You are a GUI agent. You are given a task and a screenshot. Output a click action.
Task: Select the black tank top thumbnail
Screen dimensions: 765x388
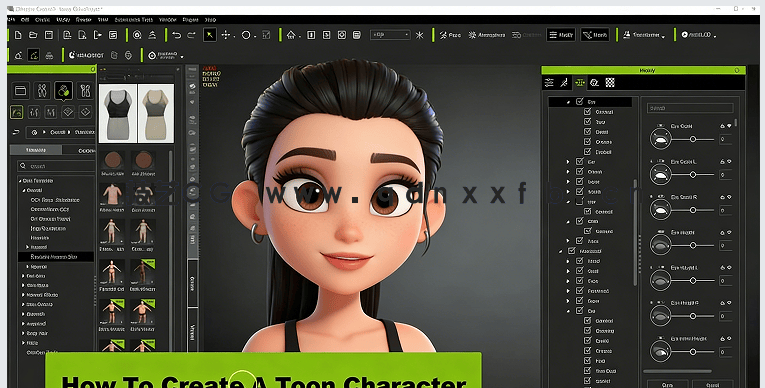pyautogui.click(x=118, y=113)
